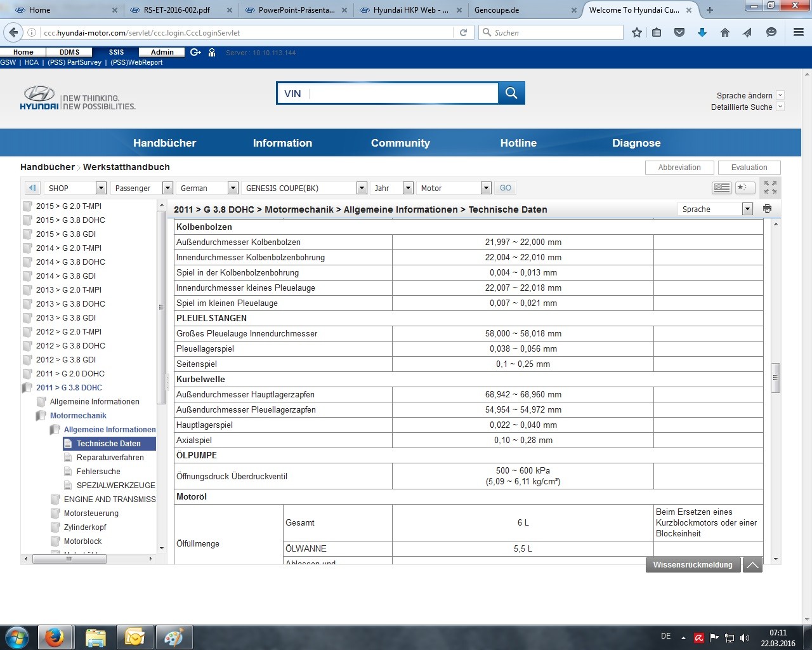Click the GO button
The height and width of the screenshot is (650, 812).
(506, 188)
